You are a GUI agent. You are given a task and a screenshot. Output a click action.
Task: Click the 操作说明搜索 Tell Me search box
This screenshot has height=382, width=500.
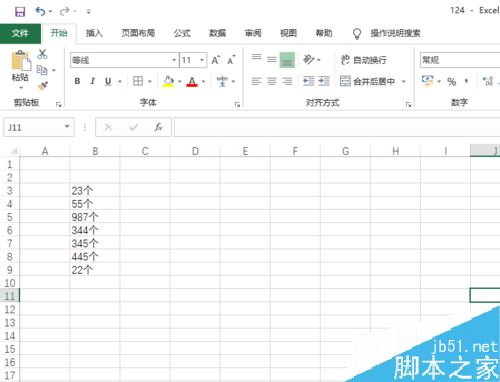pyautogui.click(x=395, y=33)
